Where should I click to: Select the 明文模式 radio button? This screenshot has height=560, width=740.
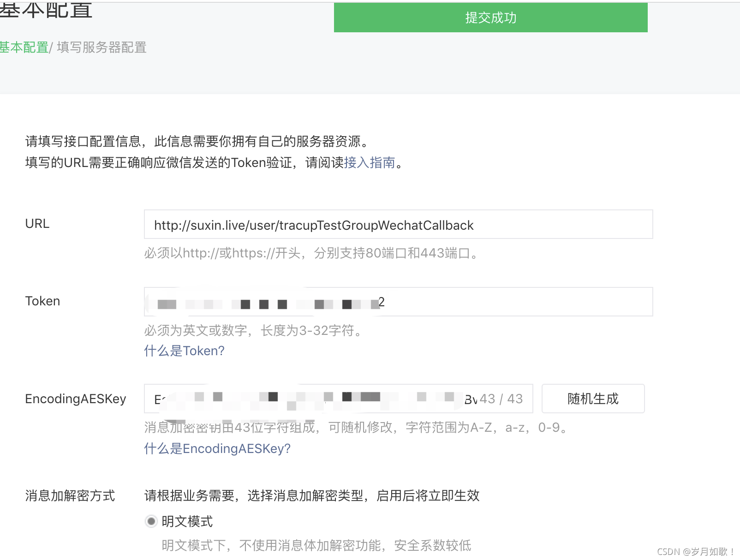pyautogui.click(x=151, y=521)
